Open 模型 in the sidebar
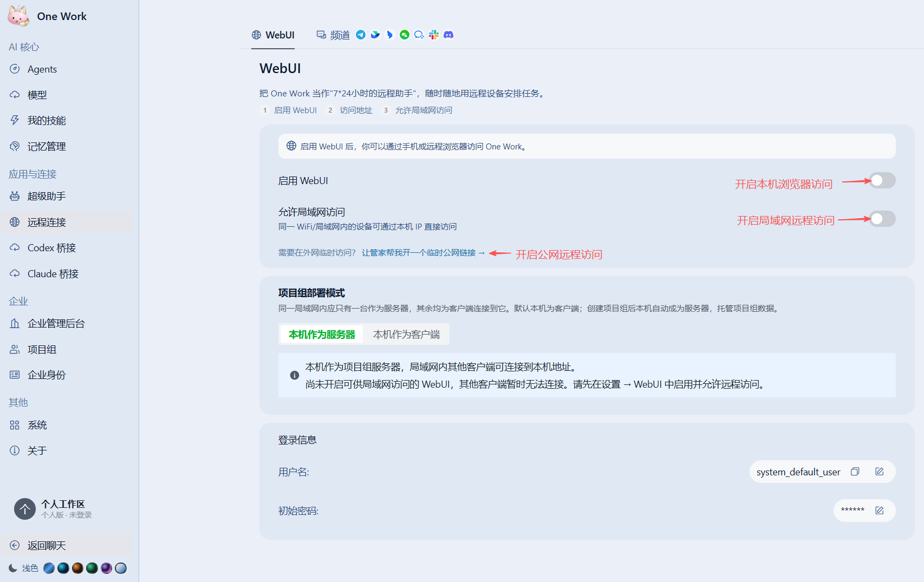 click(68, 95)
